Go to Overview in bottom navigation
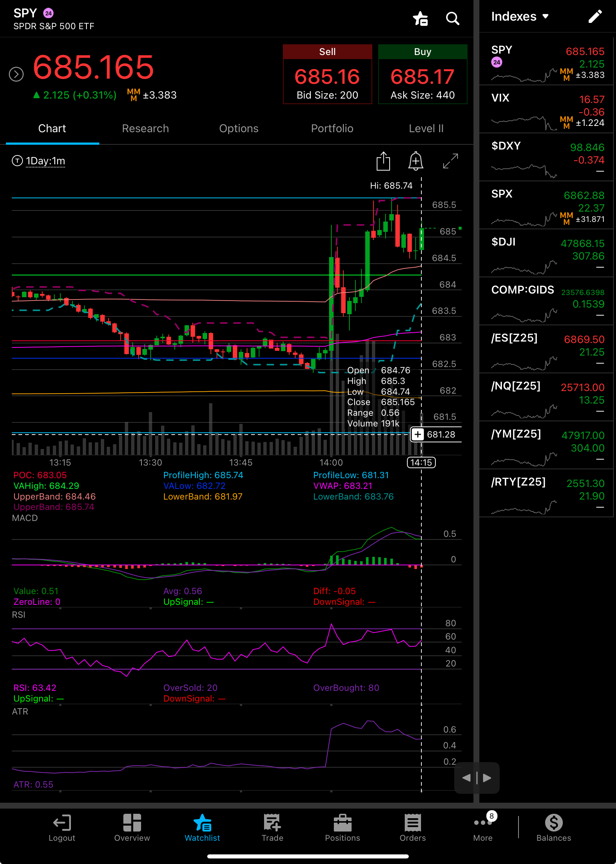The width and height of the screenshot is (616, 864). coord(132,827)
